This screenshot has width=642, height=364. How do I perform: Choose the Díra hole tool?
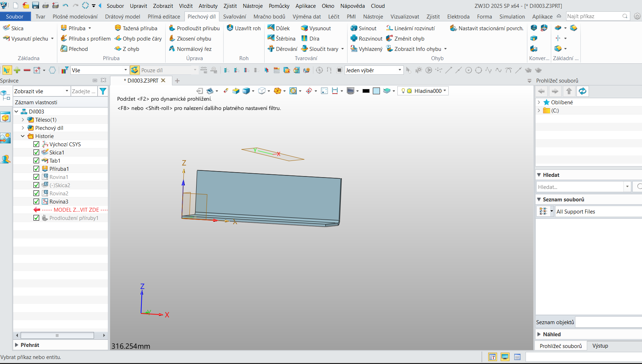(x=310, y=38)
